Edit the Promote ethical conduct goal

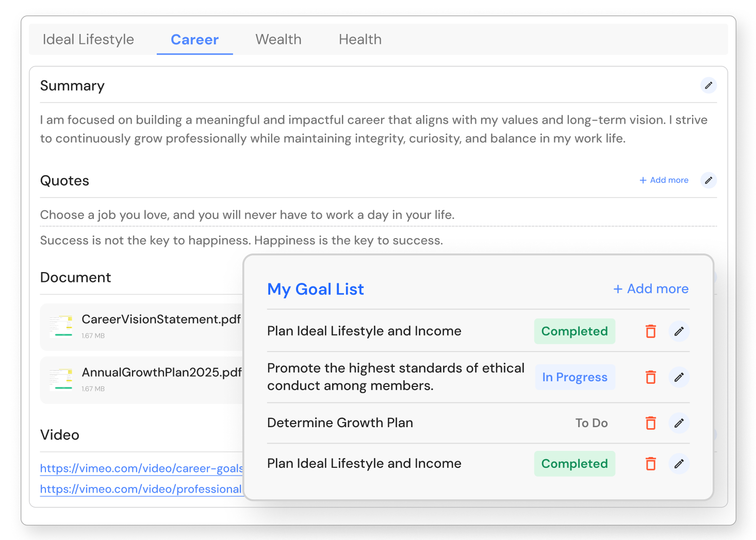[679, 377]
